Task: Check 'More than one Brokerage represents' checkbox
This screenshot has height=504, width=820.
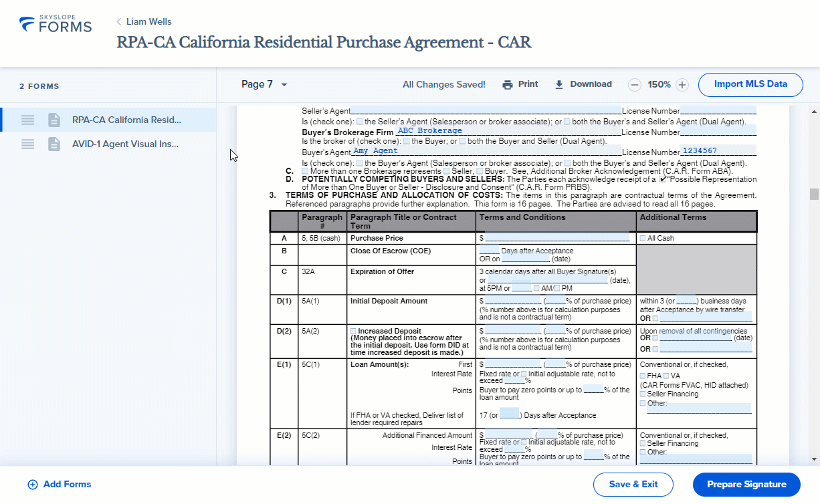Action: click(x=305, y=171)
